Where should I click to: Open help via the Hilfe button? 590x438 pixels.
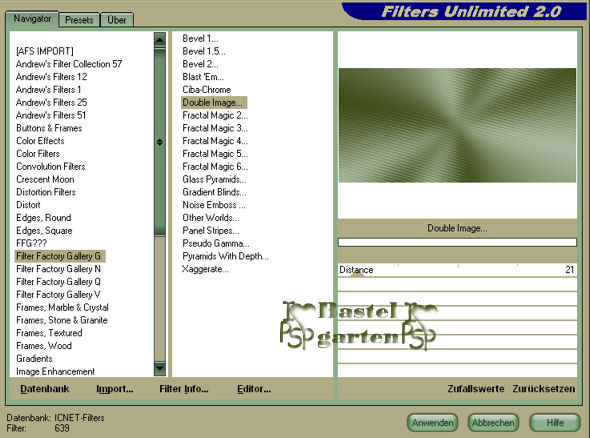coord(555,423)
